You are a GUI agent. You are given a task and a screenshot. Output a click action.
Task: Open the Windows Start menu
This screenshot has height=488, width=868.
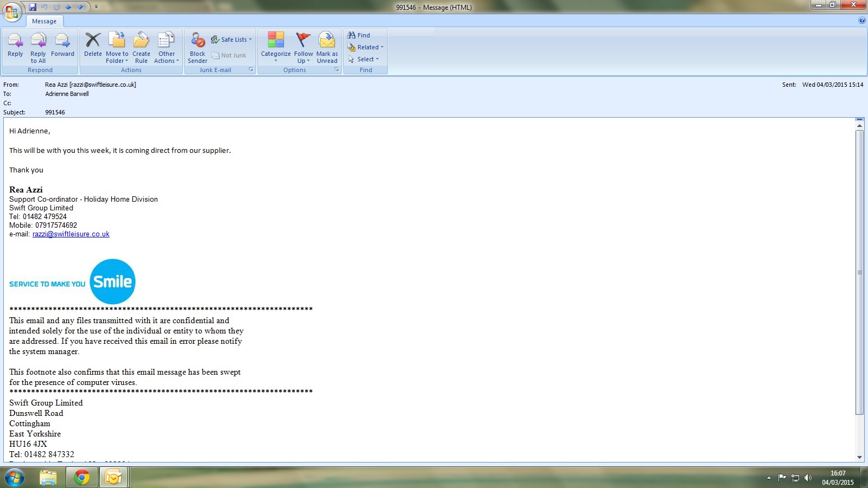tap(15, 478)
